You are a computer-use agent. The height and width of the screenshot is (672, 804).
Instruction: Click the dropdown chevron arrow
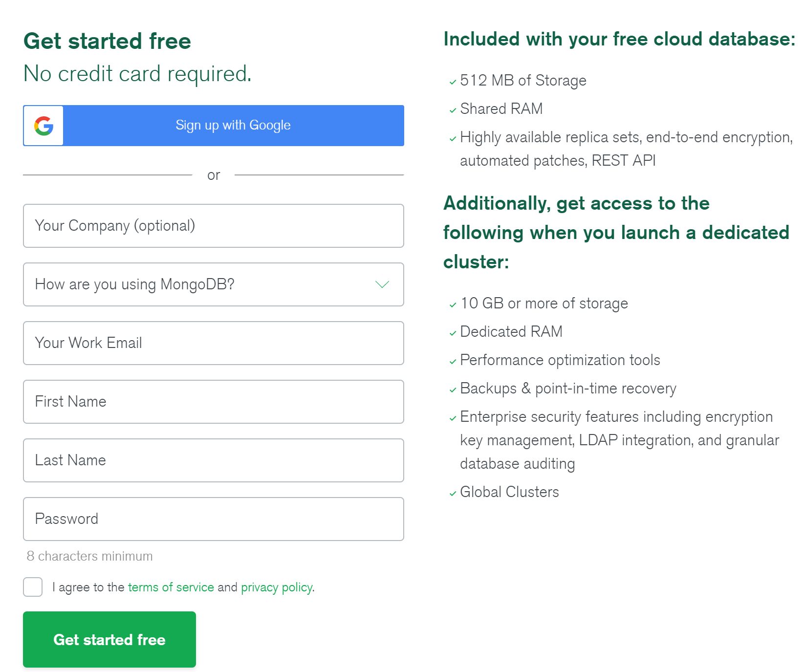tap(382, 284)
